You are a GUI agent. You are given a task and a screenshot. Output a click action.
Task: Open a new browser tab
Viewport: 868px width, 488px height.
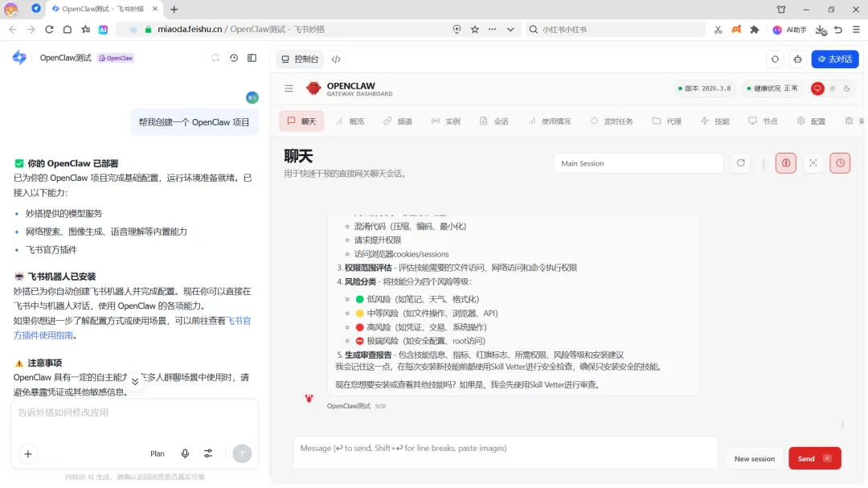(x=174, y=9)
